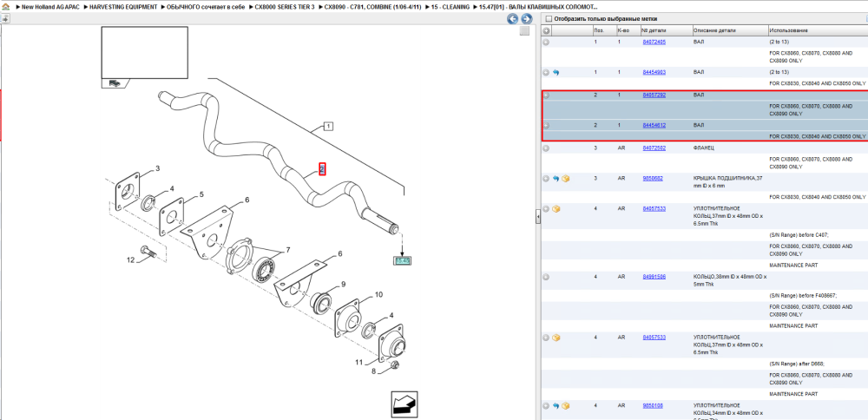Open part number link 9850108
The width and height of the screenshot is (868, 420).
[652, 405]
